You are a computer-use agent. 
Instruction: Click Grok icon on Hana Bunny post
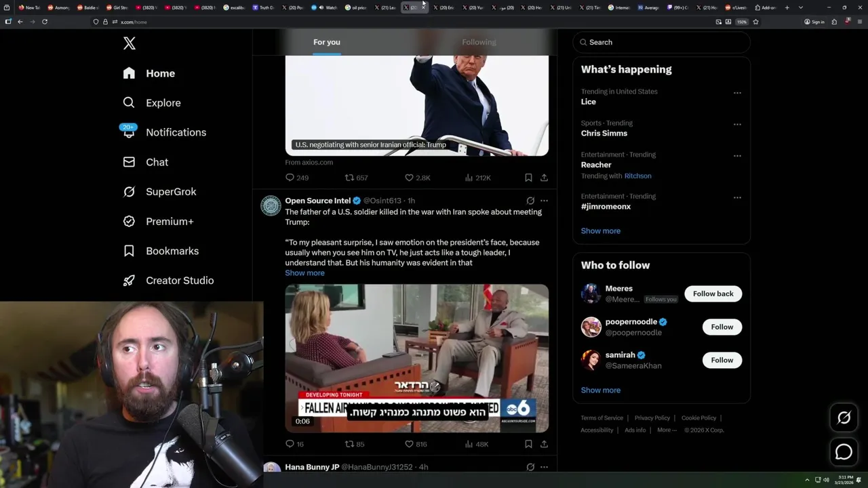tap(530, 467)
